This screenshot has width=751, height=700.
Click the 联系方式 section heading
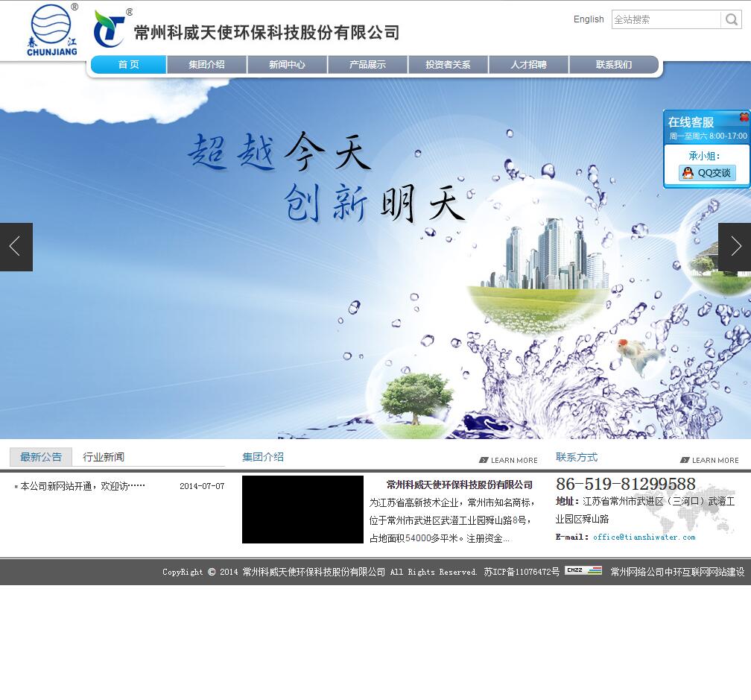(x=577, y=457)
